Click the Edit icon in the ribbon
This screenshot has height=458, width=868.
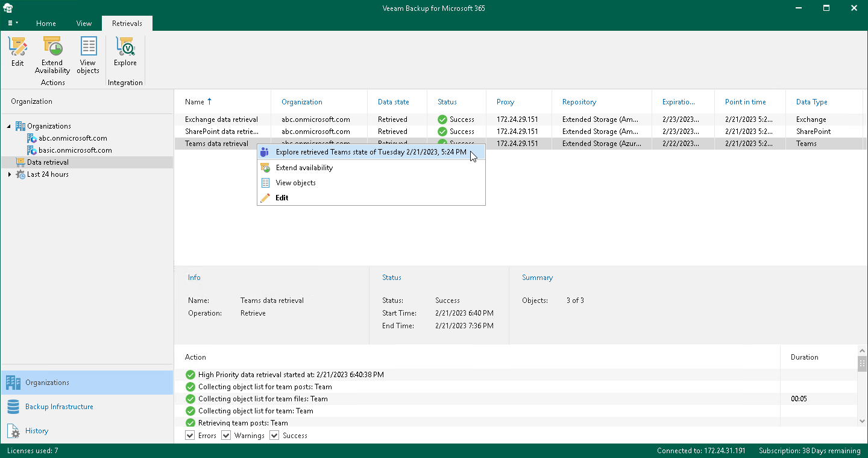click(x=17, y=51)
